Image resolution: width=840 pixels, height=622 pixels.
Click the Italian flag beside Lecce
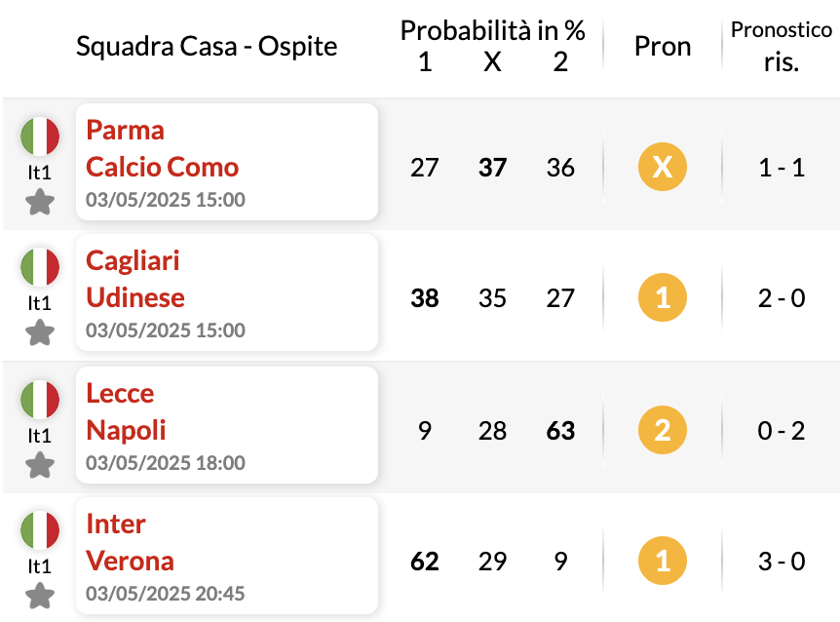coord(40,399)
